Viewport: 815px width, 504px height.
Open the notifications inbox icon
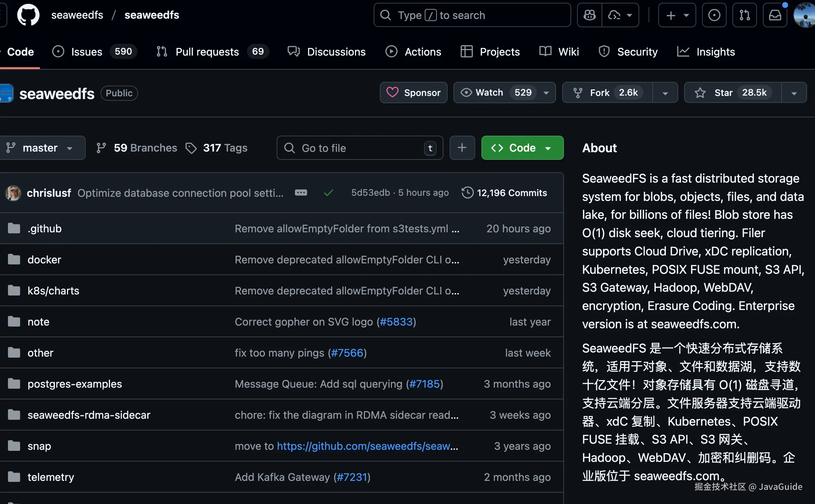pos(775,15)
